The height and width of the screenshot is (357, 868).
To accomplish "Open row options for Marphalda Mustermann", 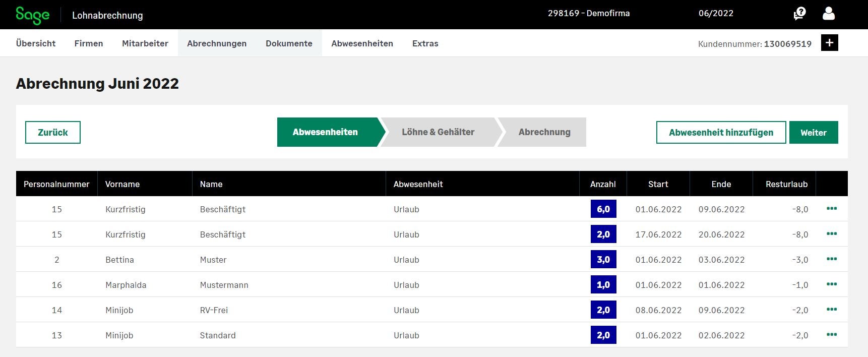I will tap(832, 284).
